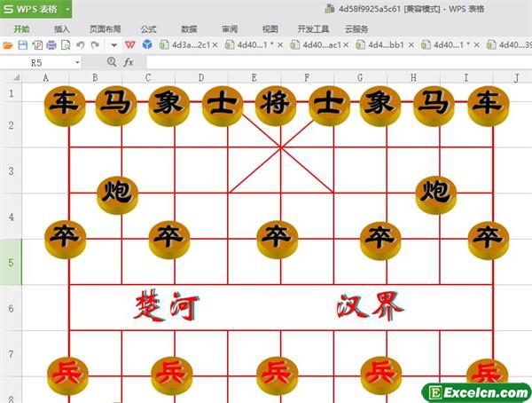532x403 pixels.
Task: Open the 页面布局 ribbon tab
Action: (x=106, y=29)
